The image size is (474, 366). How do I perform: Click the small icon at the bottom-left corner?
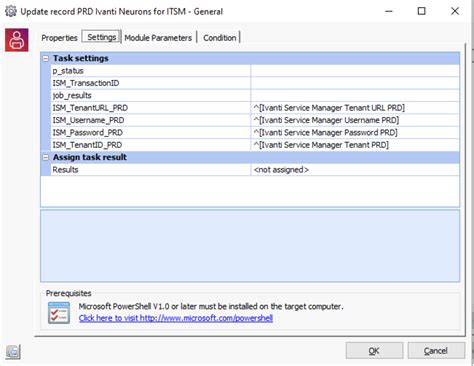[x=13, y=352]
